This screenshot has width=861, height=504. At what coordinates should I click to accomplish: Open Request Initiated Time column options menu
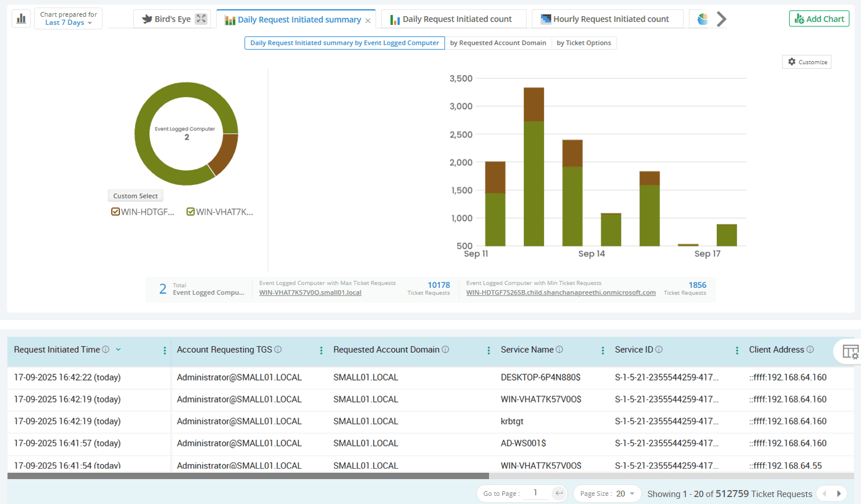[165, 350]
